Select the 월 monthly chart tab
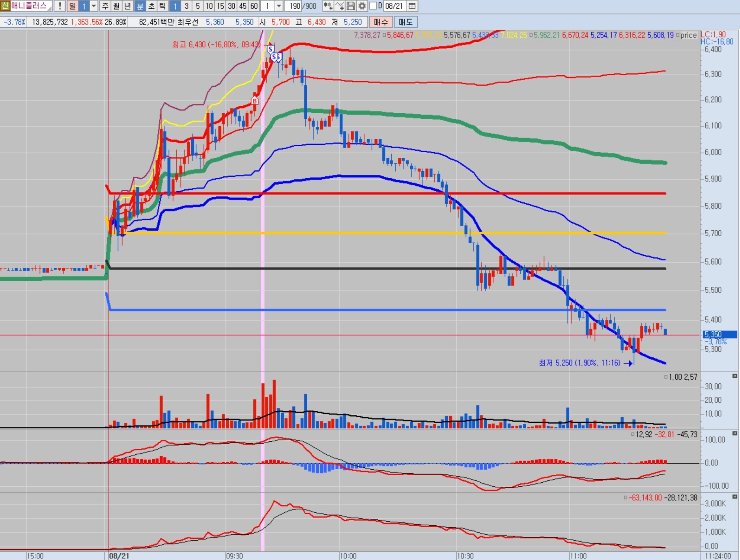 (116, 6)
